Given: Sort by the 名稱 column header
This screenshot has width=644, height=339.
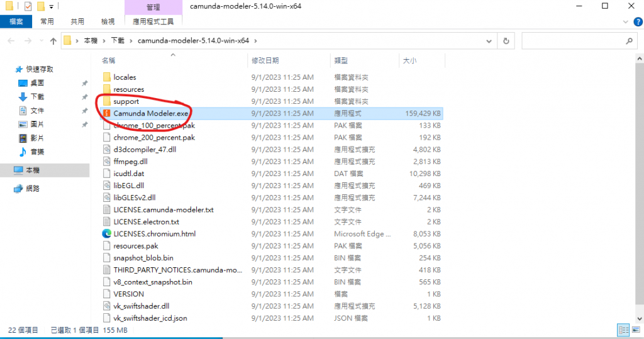Looking at the screenshot, I should click(108, 60).
